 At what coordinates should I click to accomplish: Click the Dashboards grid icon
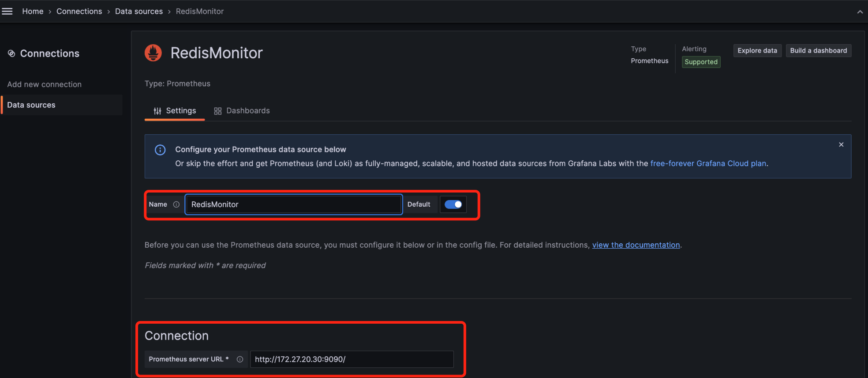(x=217, y=111)
